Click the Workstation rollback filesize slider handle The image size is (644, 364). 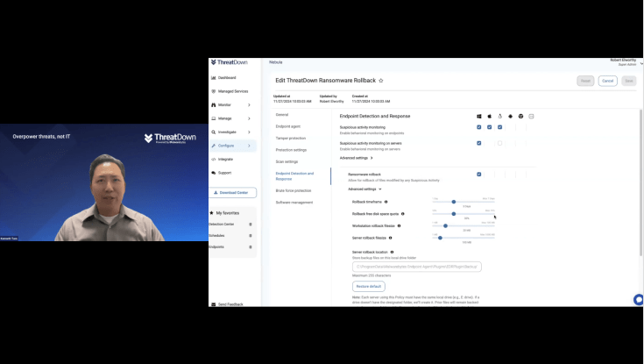(445, 225)
